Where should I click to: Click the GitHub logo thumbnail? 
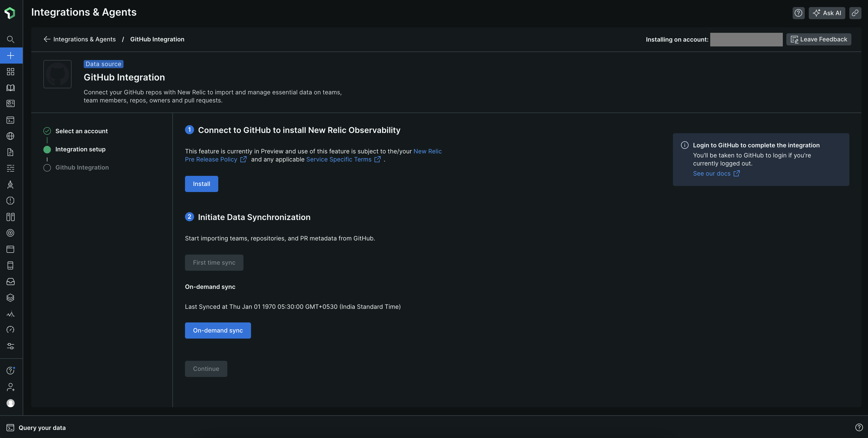(x=57, y=74)
